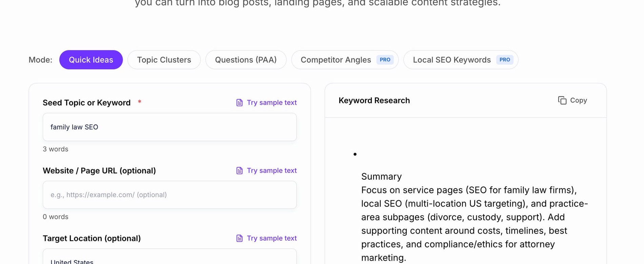644x264 pixels.
Task: Focus the Website / Page URL input field
Action: [x=169, y=195]
